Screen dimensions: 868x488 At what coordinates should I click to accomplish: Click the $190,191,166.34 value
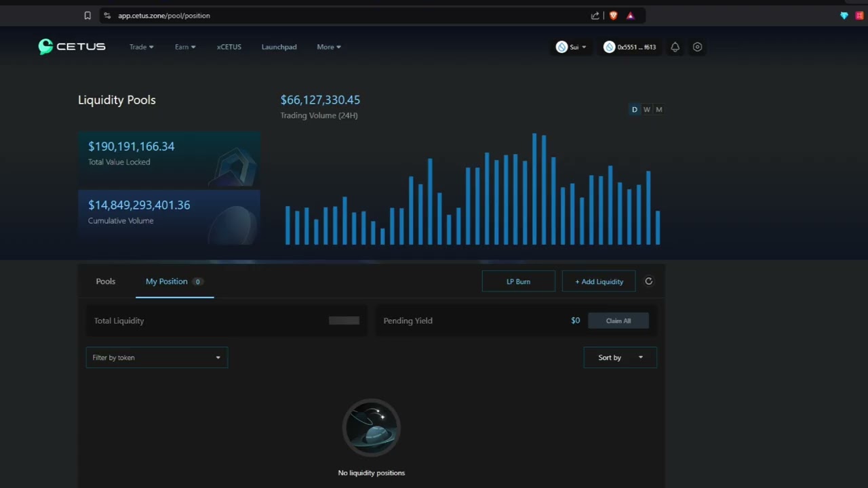pos(132,146)
